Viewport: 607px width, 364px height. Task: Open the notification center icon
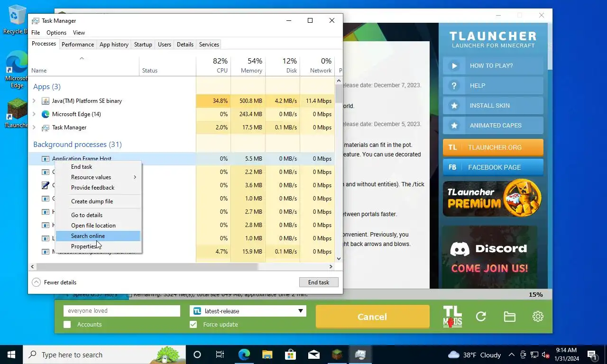(x=592, y=355)
